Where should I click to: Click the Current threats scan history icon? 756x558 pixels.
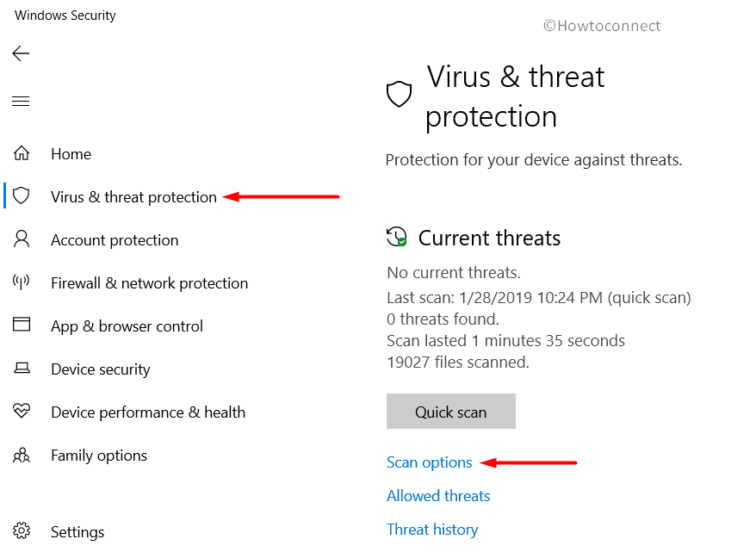pos(397,237)
